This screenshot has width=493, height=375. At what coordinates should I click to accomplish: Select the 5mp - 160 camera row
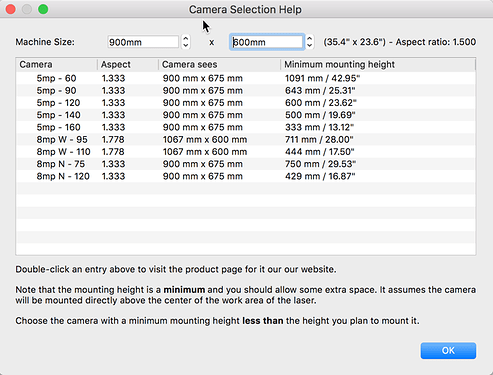tap(246, 127)
